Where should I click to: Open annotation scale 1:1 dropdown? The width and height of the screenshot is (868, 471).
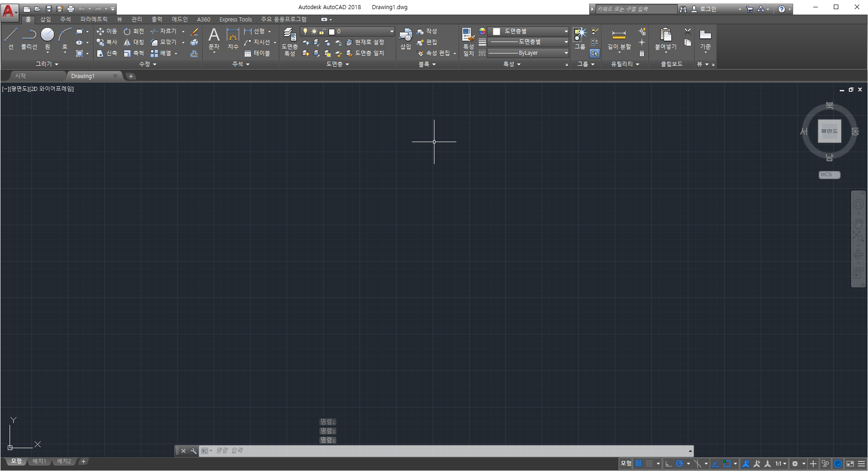[781, 464]
